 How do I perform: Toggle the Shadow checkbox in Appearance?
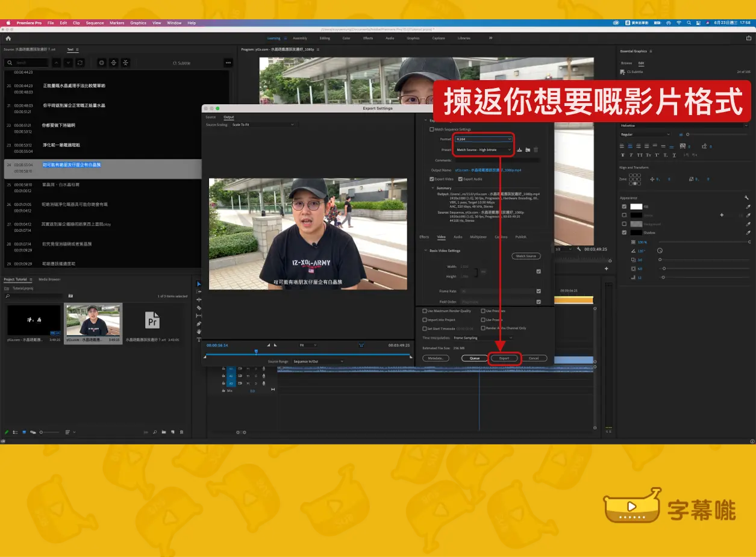pyautogui.click(x=624, y=232)
